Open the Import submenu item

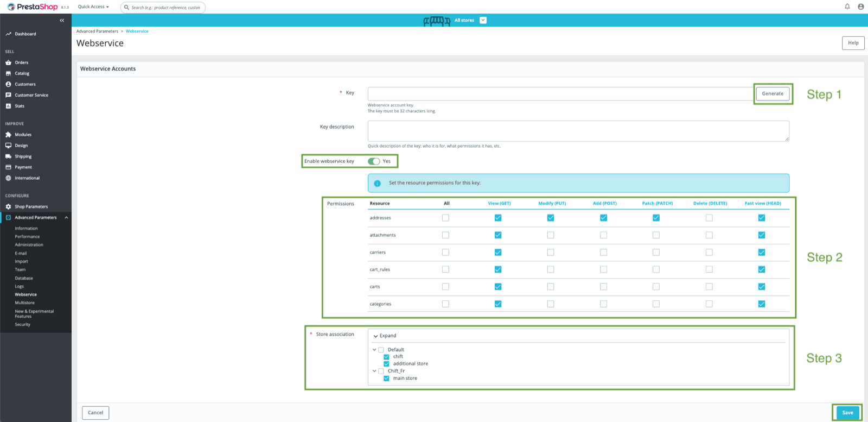click(21, 262)
